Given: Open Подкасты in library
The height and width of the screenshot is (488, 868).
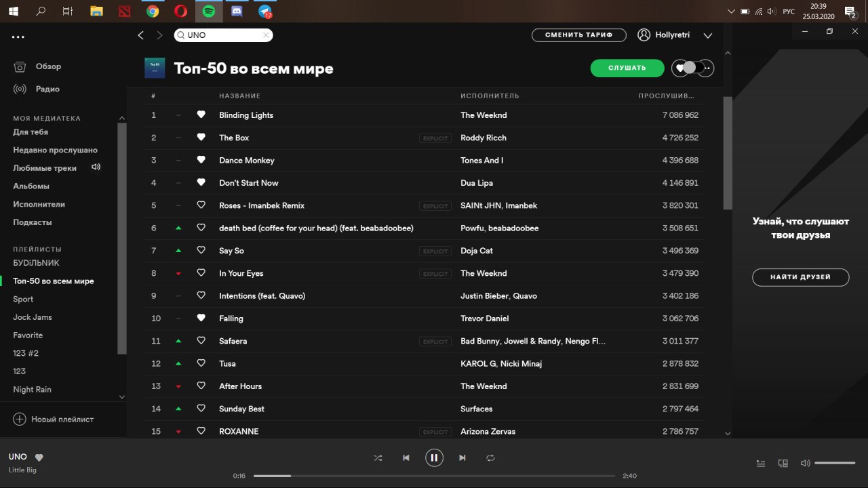Looking at the screenshot, I should tap(33, 222).
